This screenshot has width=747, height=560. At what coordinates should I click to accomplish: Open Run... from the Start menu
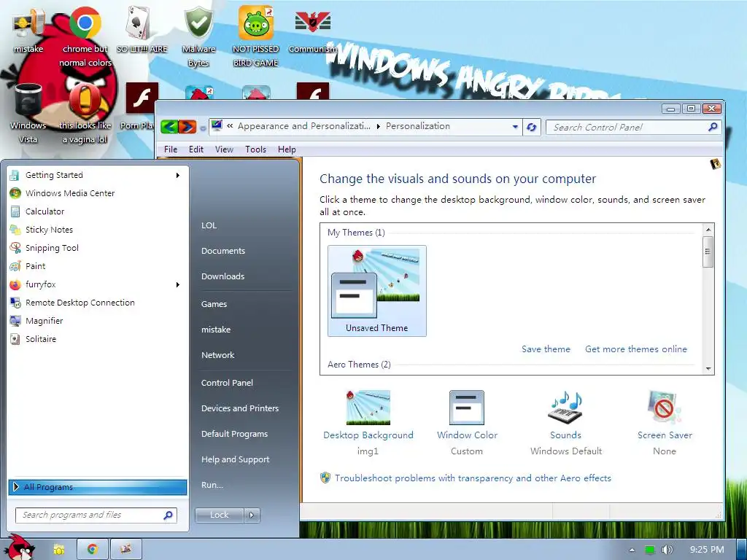(212, 485)
